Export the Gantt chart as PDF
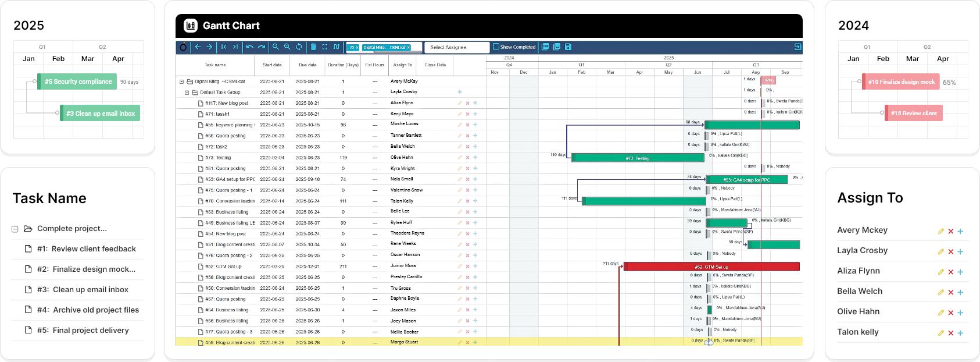Viewport: 980px width, 362px height. pos(545,47)
